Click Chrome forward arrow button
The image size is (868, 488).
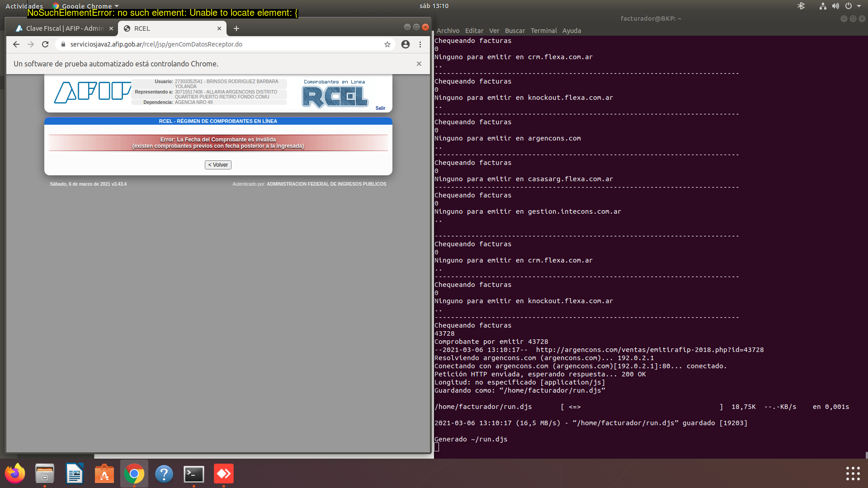(31, 44)
